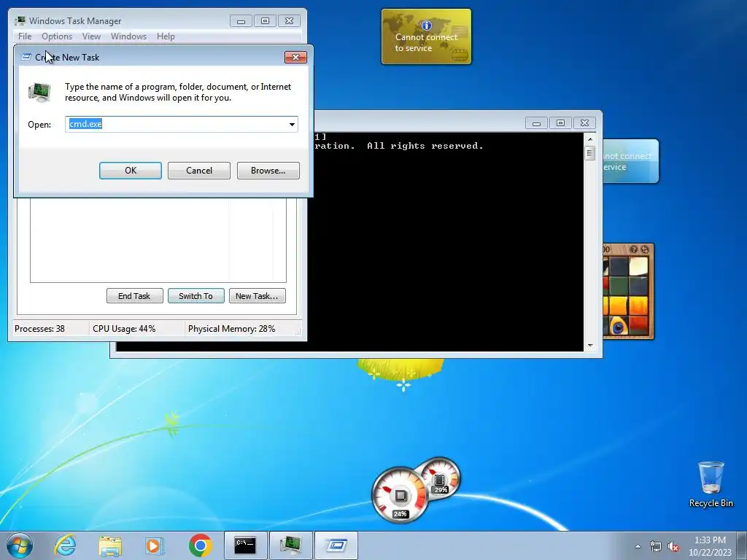Switch to the Task Manager taskbar button
This screenshot has height=560, width=747.
[290, 545]
